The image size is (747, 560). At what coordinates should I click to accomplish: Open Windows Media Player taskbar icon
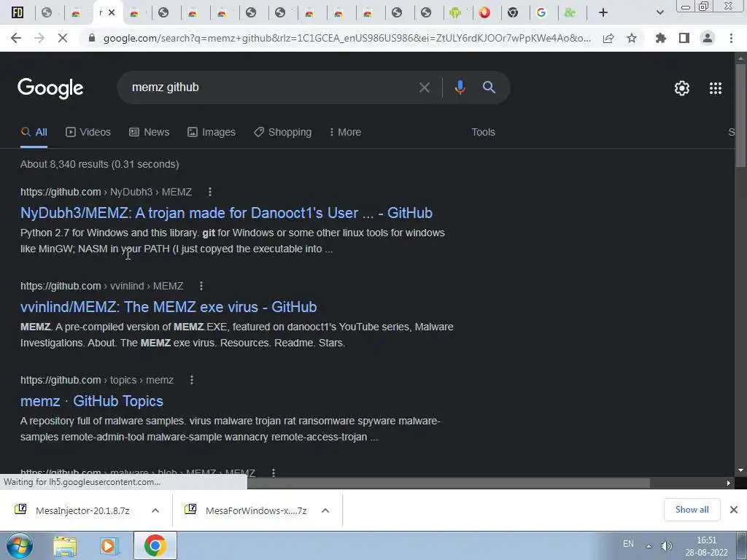coord(109,546)
